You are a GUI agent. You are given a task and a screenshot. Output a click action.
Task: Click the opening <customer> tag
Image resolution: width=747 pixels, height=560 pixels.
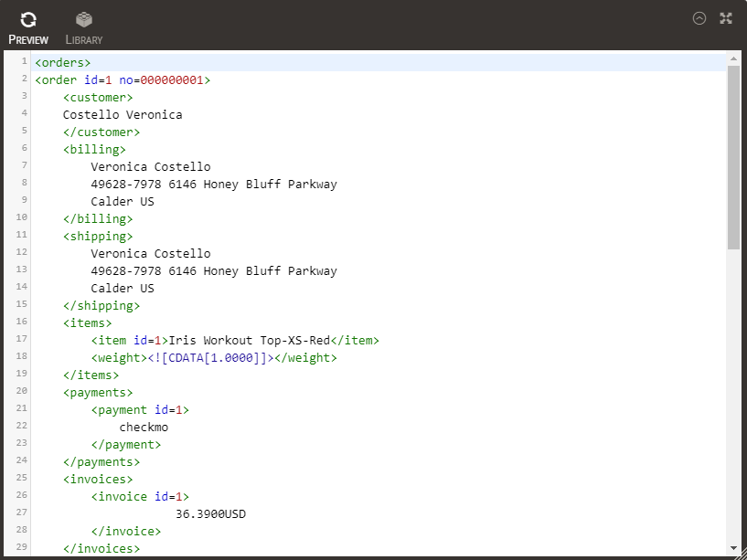click(98, 97)
